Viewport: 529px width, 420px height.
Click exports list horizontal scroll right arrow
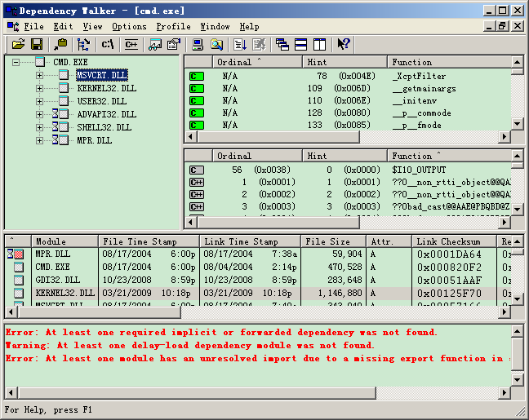[505, 222]
